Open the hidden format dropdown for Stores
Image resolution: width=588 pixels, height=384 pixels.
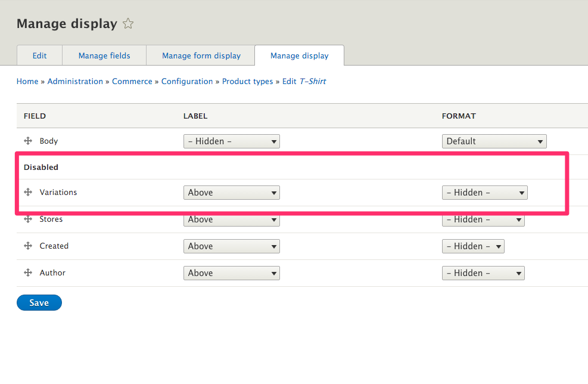[x=483, y=219]
